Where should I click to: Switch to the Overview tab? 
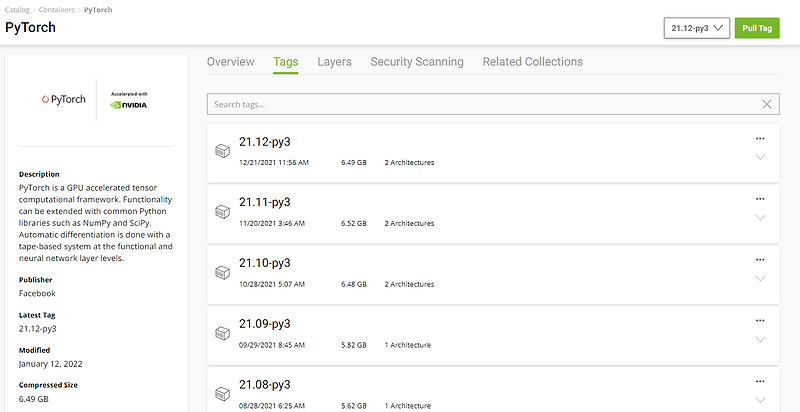230,62
